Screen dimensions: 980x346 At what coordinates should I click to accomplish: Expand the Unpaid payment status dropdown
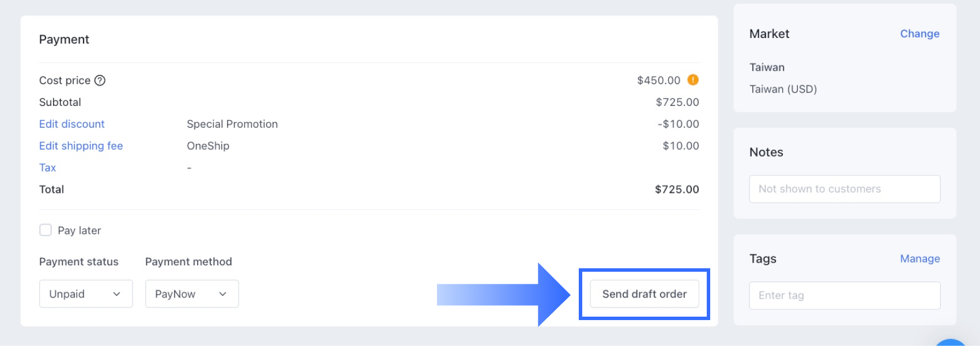pyautogui.click(x=86, y=294)
